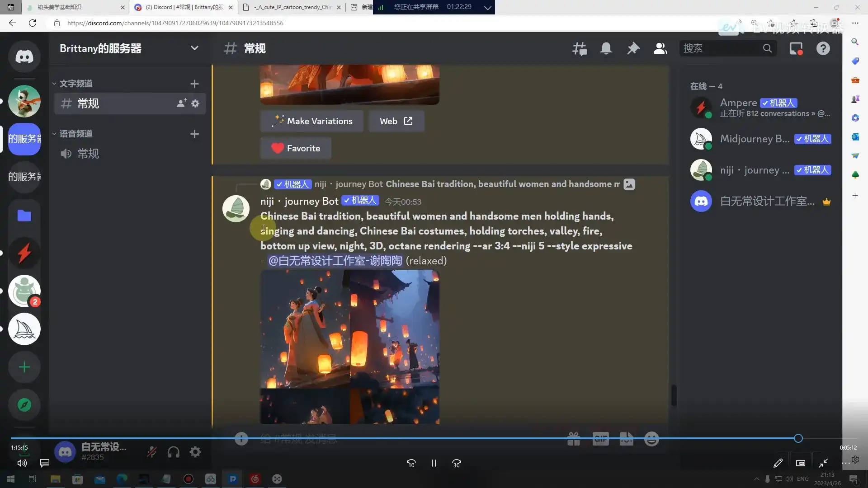Image resolution: width=868 pixels, height=488 pixels.
Task: Click the Favorite heart button
Action: (x=296, y=148)
